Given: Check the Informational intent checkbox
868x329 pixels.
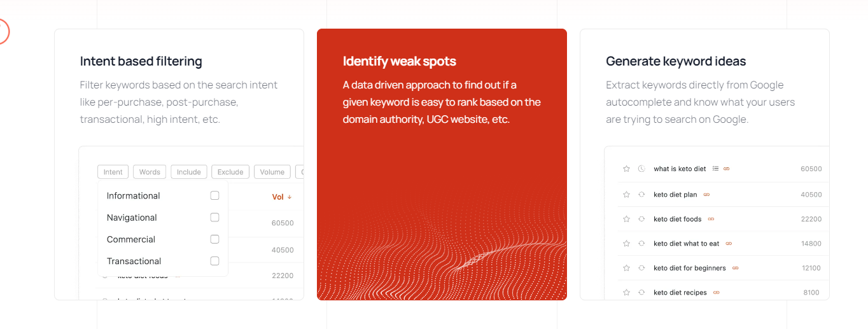Looking at the screenshot, I should coord(214,196).
